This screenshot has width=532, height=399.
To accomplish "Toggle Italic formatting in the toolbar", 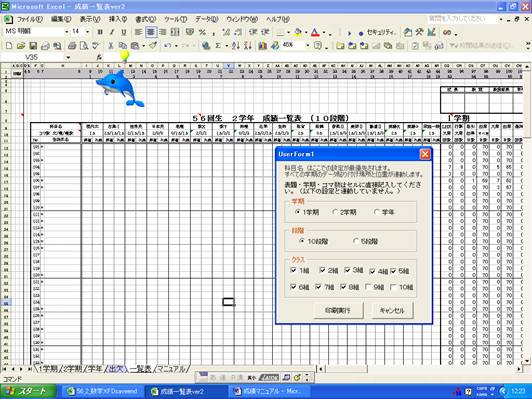I will click(x=112, y=32).
